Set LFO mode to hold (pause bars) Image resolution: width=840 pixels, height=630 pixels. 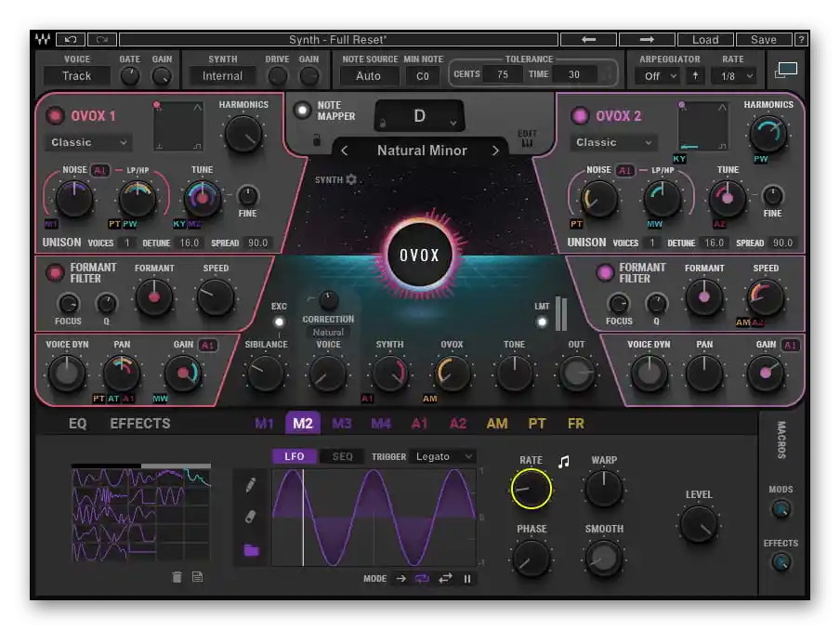point(467,579)
